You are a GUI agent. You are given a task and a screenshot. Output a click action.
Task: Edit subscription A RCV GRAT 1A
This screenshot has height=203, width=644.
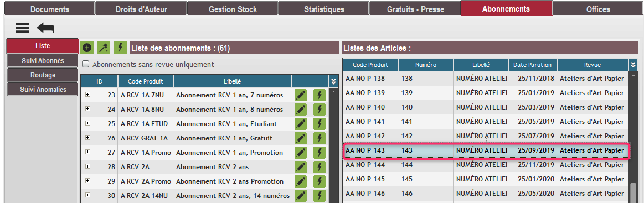click(x=301, y=138)
